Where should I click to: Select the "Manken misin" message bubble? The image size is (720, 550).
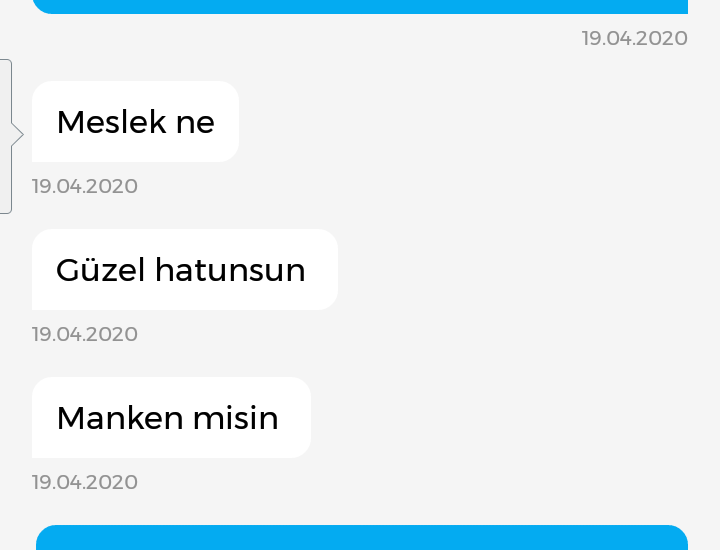click(171, 417)
